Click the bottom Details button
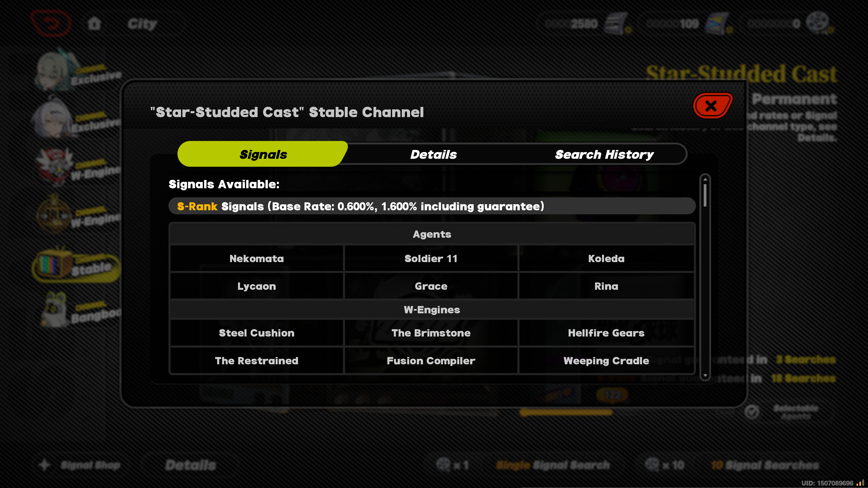 tap(190, 465)
